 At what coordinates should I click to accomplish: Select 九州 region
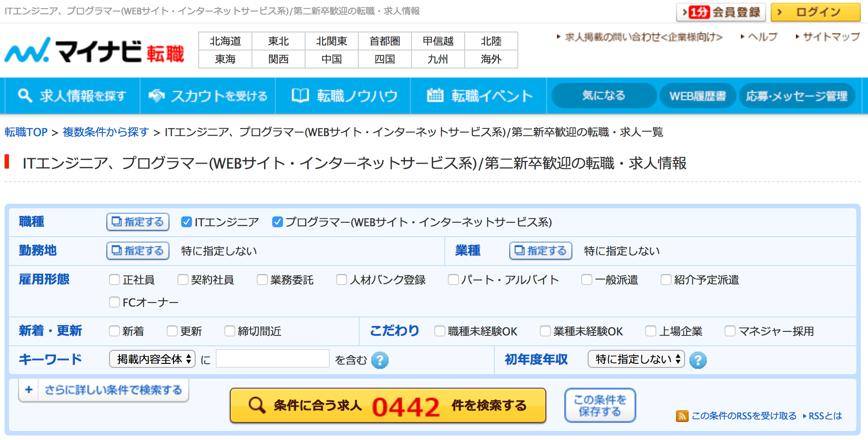click(438, 59)
